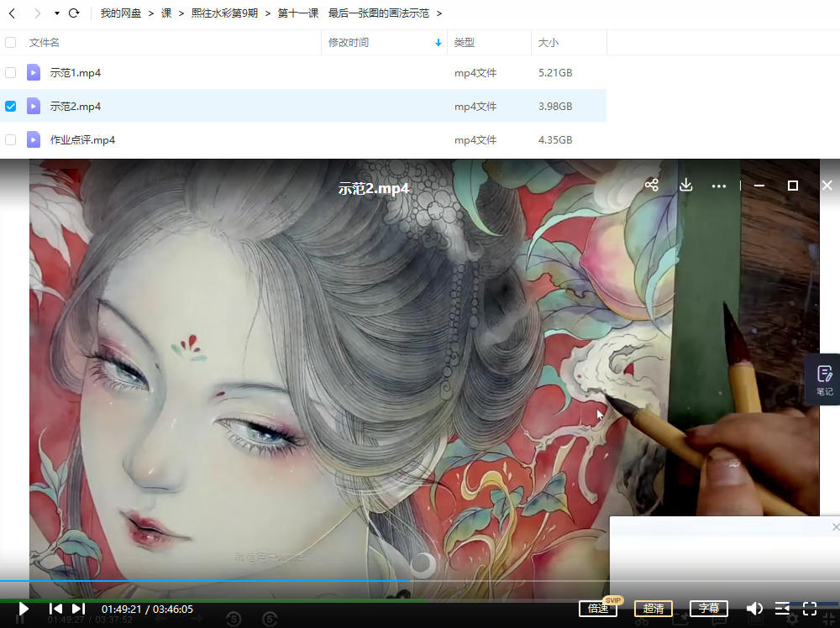Uncheck the 示范2.mp4 checkbox

point(11,107)
